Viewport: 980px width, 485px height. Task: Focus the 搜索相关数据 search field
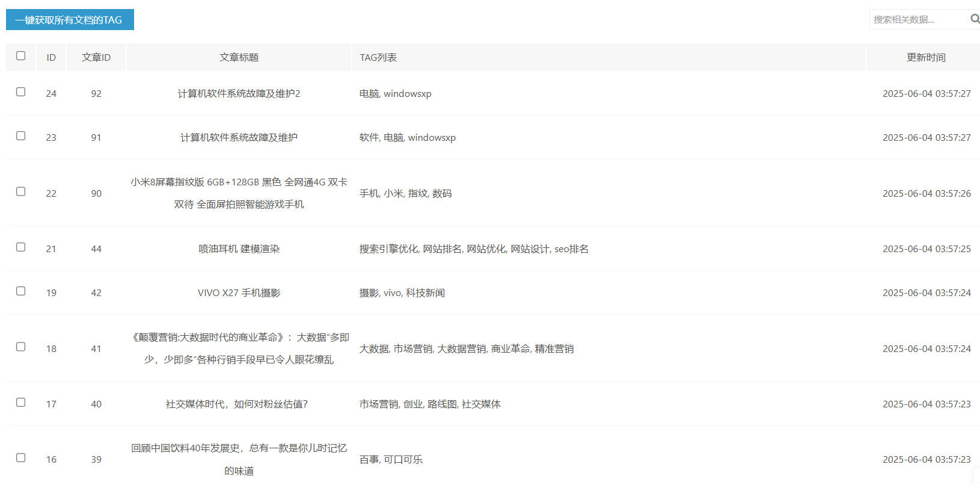click(918, 19)
